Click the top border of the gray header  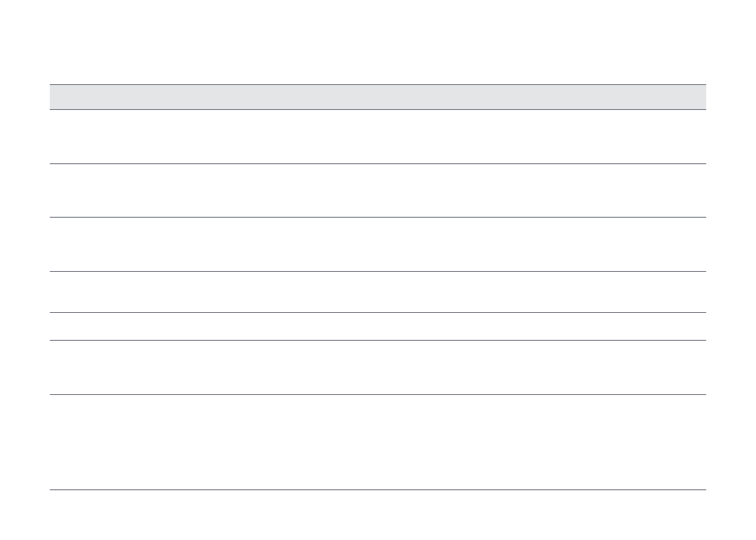pos(377,84)
